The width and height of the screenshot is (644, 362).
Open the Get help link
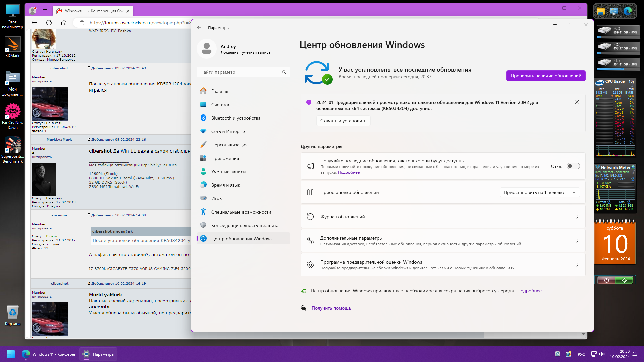(331, 308)
